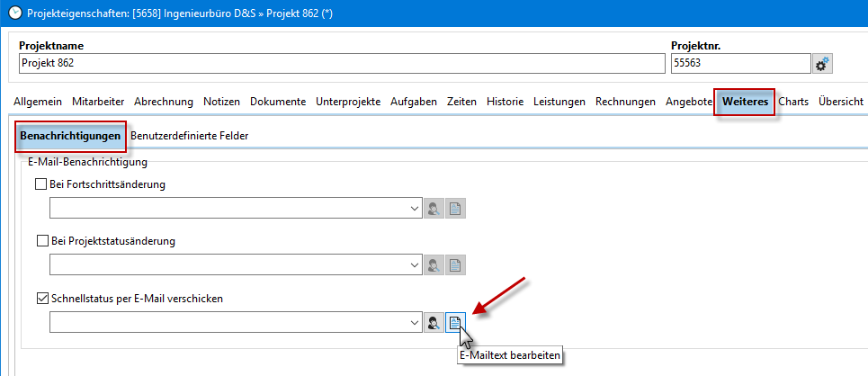Open recipient picker for Projektstatusänderung row

pyautogui.click(x=434, y=265)
